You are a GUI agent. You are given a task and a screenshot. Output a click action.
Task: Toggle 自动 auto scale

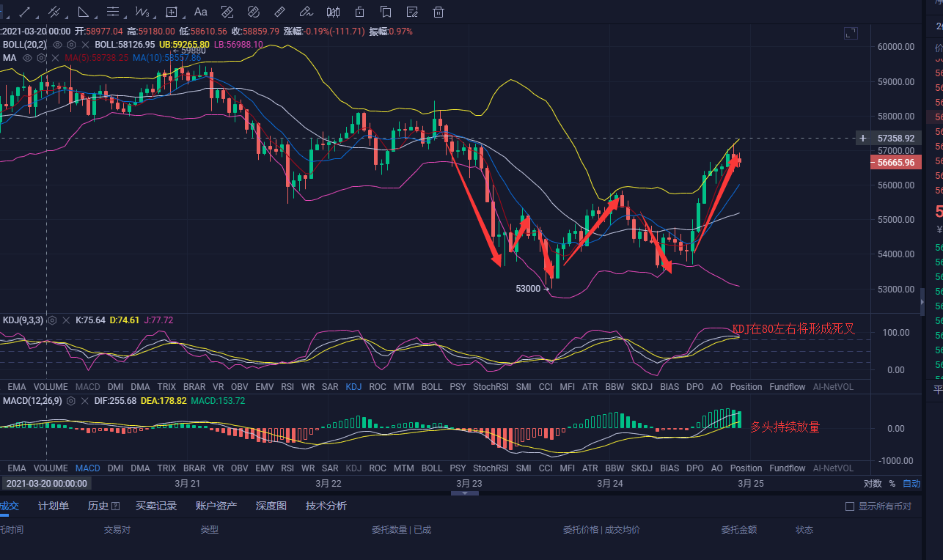pyautogui.click(x=911, y=484)
